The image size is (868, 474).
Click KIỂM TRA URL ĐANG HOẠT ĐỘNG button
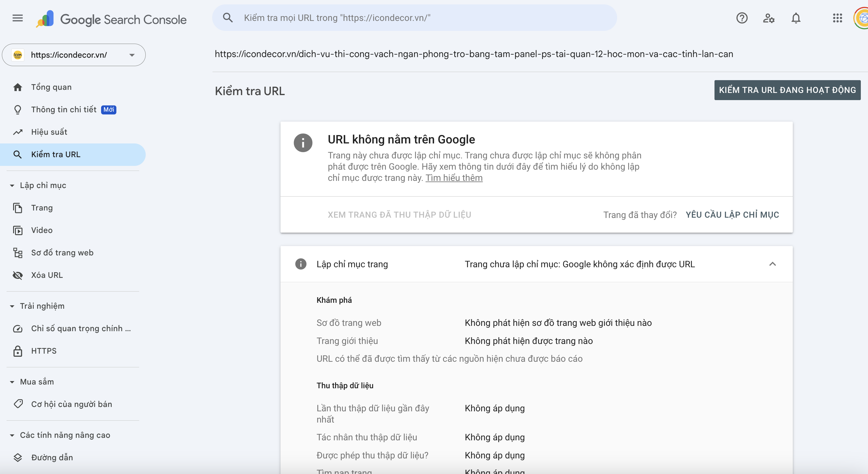click(x=788, y=90)
